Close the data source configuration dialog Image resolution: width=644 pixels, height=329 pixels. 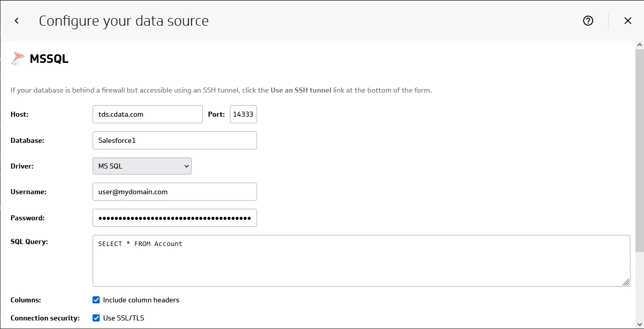pos(627,21)
